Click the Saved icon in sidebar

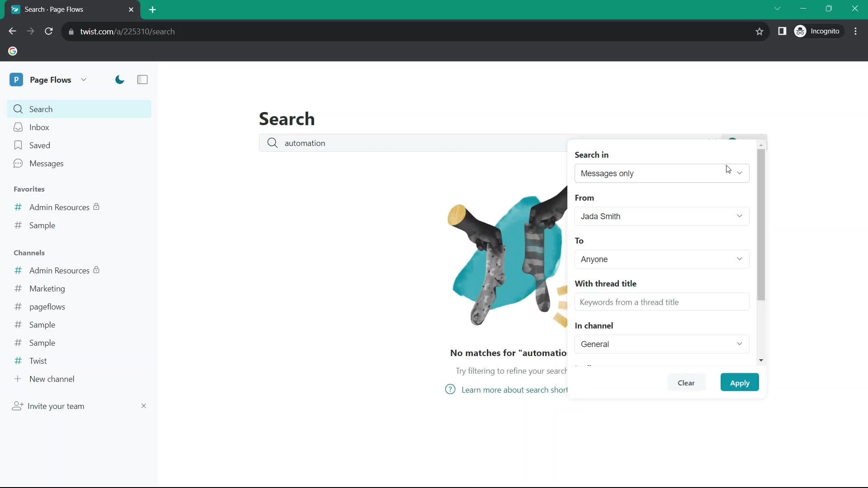coord(17,145)
